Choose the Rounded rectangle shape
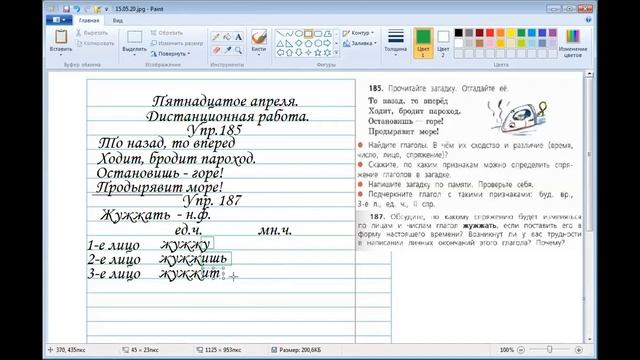 [x=318, y=34]
